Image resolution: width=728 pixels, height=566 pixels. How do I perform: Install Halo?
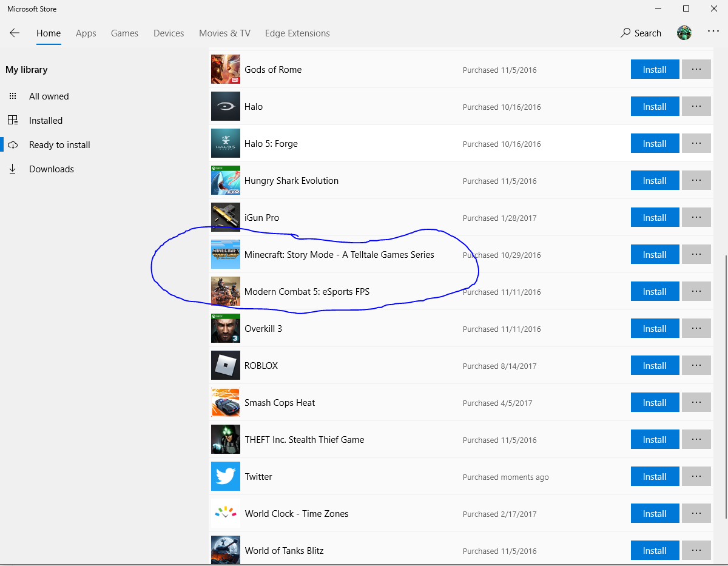655,107
